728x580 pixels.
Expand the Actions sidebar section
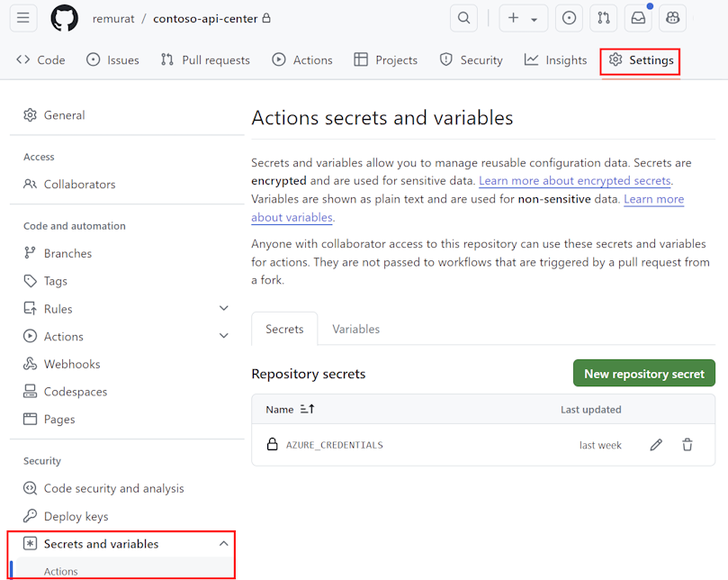pos(223,336)
